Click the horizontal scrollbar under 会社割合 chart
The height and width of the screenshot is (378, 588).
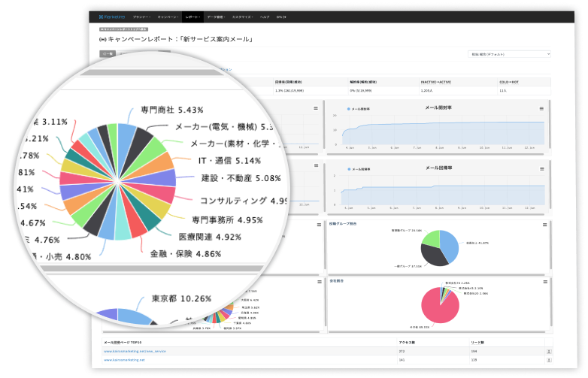tap(438, 331)
